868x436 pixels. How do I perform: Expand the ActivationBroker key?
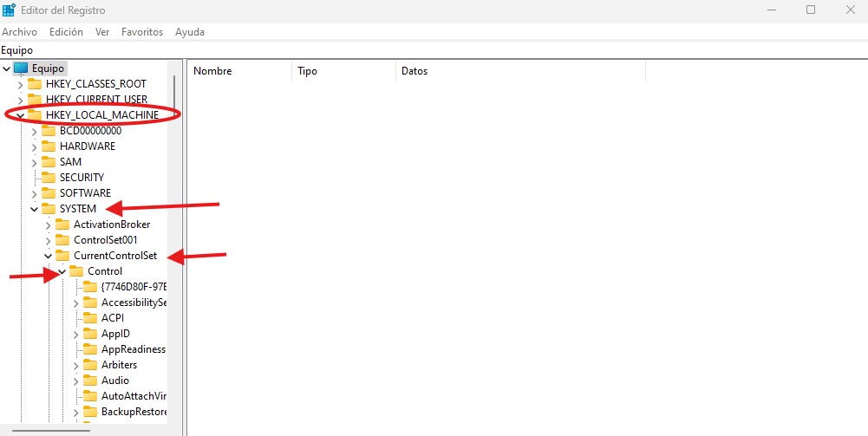click(49, 225)
